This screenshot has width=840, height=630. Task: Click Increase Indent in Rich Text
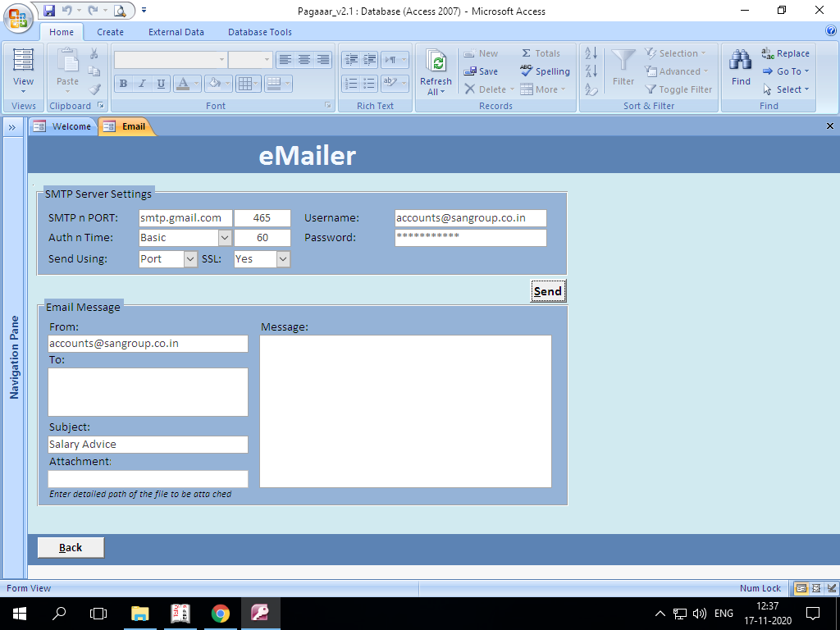[370, 59]
